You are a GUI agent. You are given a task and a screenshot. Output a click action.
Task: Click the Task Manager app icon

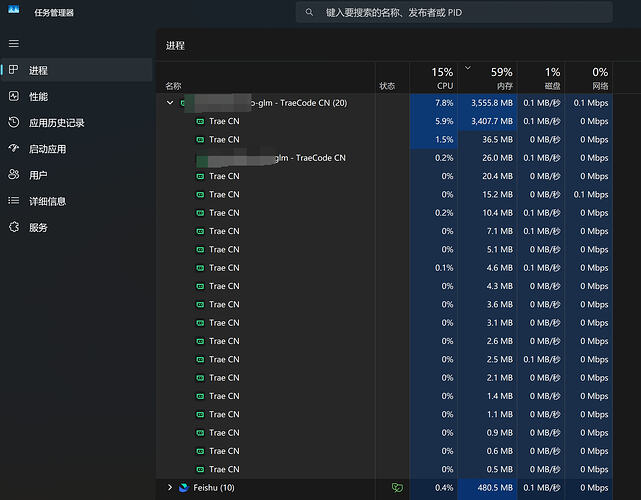tap(13, 10)
